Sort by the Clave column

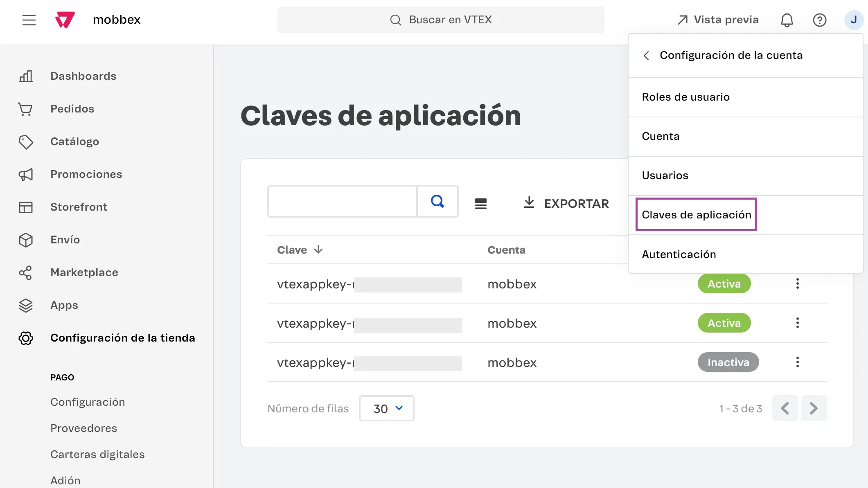[300, 250]
